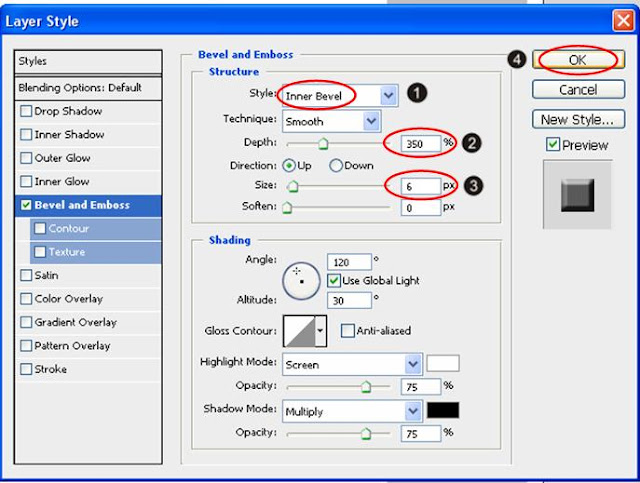
Task: Enable the Color Overlay checkbox
Action: point(26,299)
